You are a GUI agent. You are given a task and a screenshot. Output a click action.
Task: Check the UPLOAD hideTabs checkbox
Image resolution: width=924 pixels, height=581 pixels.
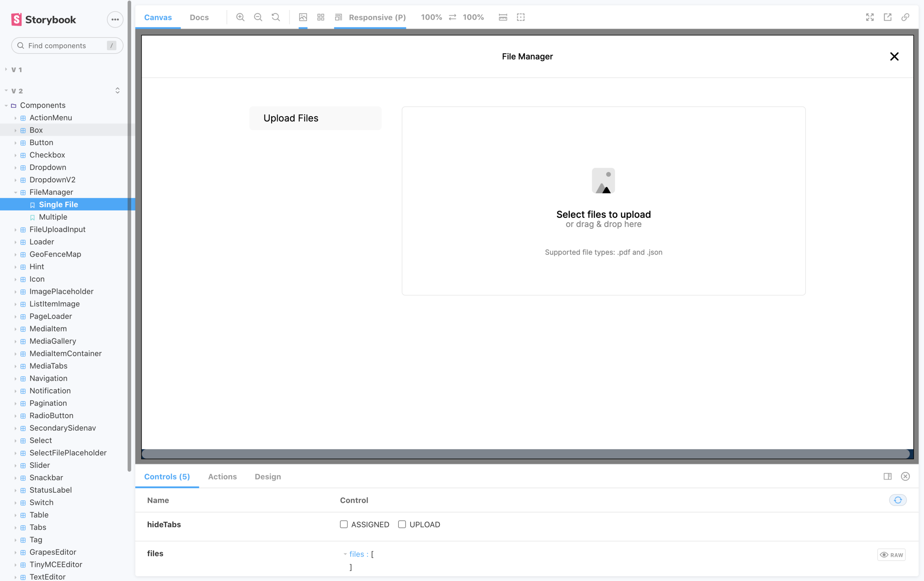coord(402,524)
